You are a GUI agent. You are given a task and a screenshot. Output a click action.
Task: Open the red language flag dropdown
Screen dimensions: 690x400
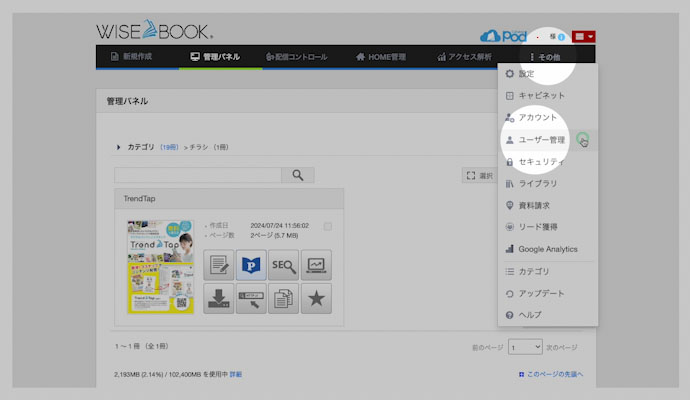pos(583,36)
